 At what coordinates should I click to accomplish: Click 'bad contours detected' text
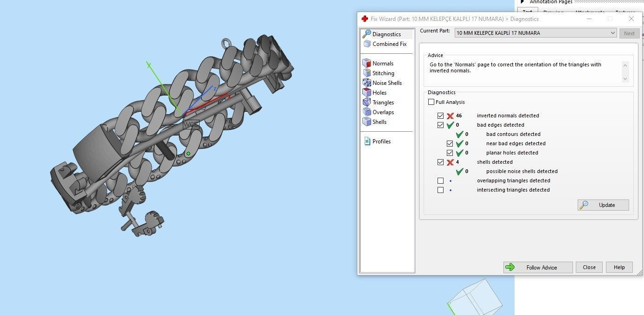tap(513, 134)
